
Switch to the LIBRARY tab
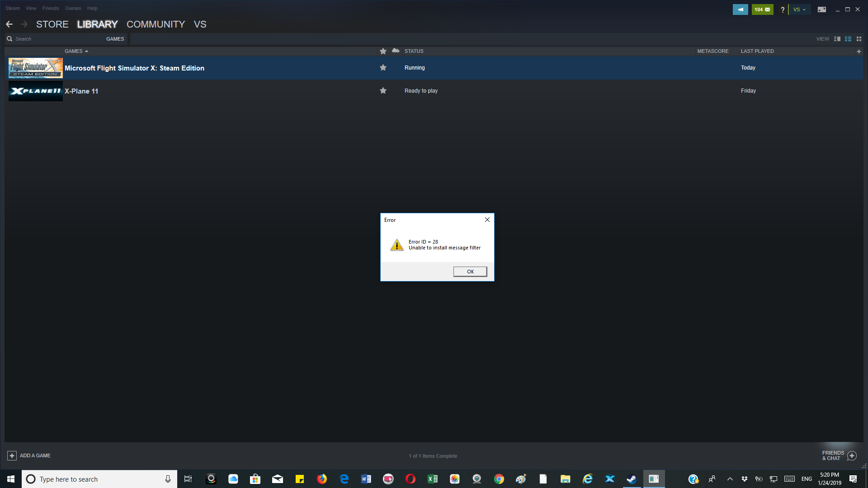[97, 24]
